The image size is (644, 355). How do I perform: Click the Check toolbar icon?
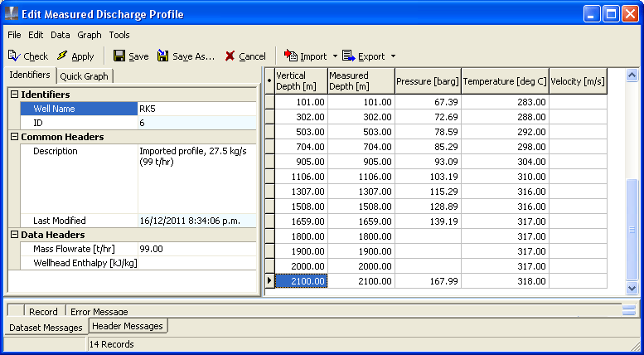14,56
